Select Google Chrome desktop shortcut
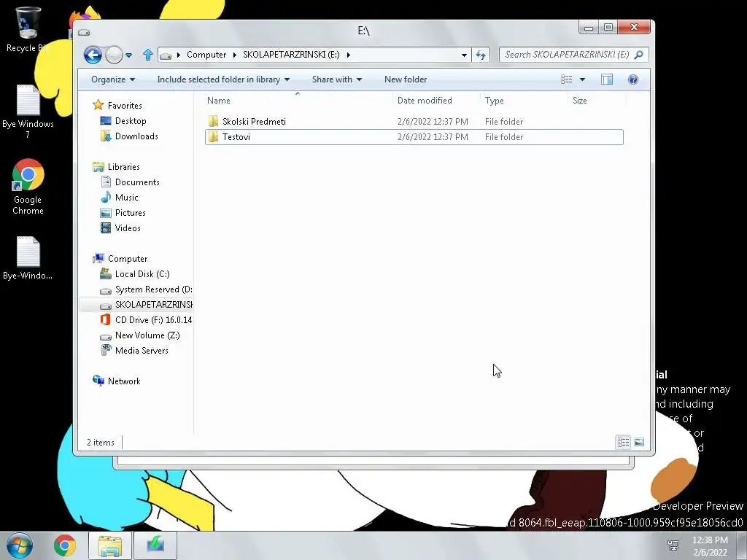The image size is (747, 560). click(28, 187)
